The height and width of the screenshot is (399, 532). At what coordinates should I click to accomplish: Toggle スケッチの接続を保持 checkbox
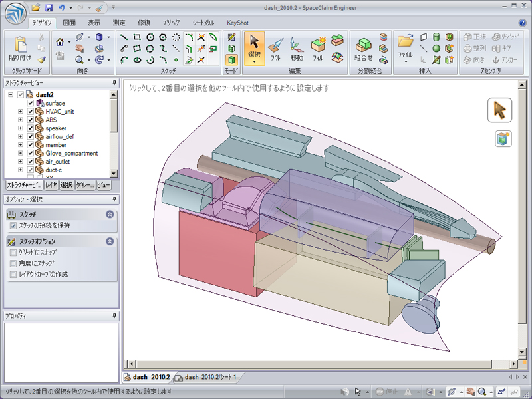tap(13, 226)
